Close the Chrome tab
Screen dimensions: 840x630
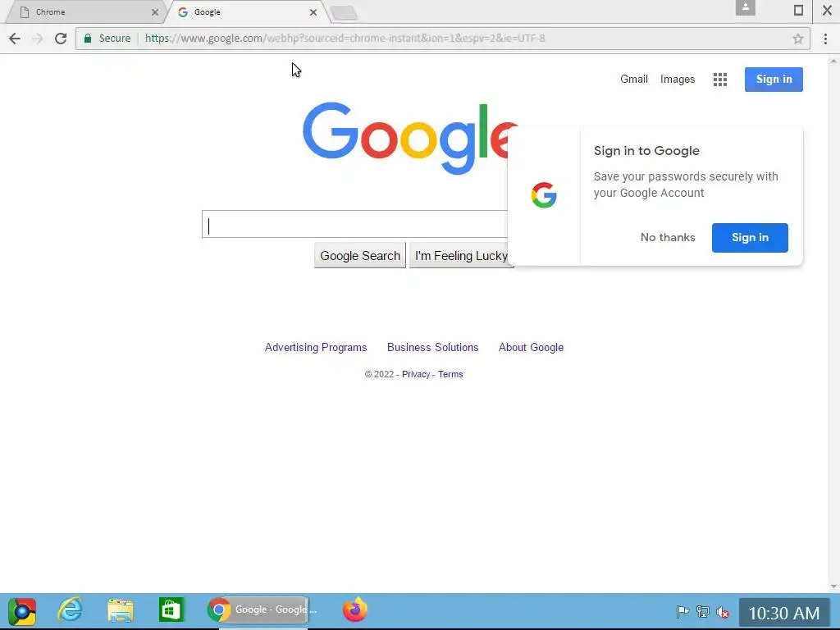coord(155,11)
